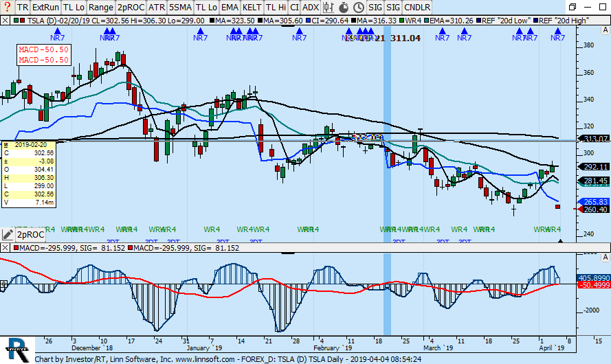Click the SIG button beside the clock icon
Screen dimensions: 611x364
375,7
